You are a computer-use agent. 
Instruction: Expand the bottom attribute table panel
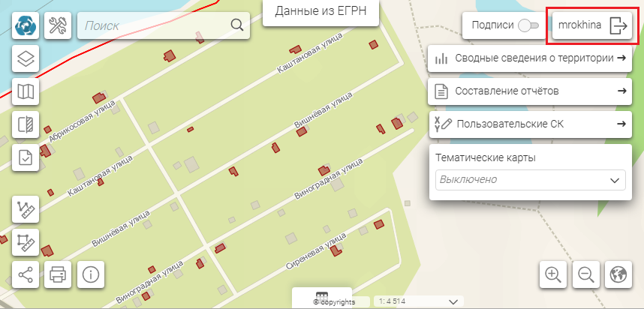pos(322,295)
